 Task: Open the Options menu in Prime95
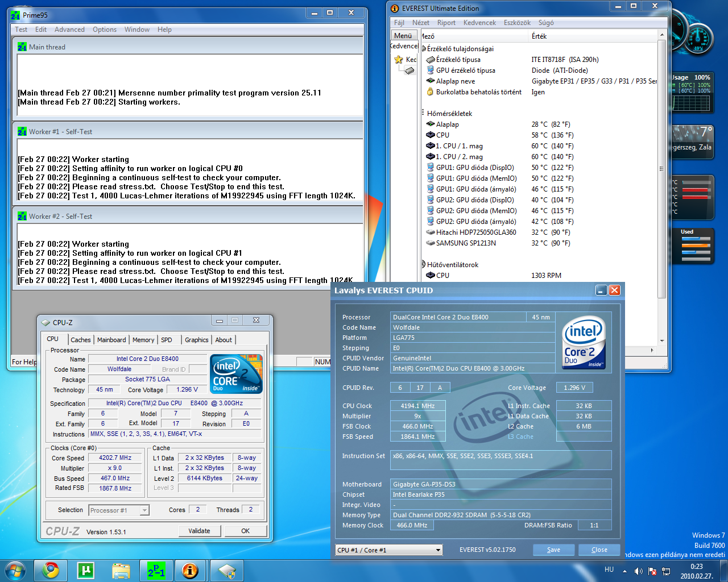[105, 30]
